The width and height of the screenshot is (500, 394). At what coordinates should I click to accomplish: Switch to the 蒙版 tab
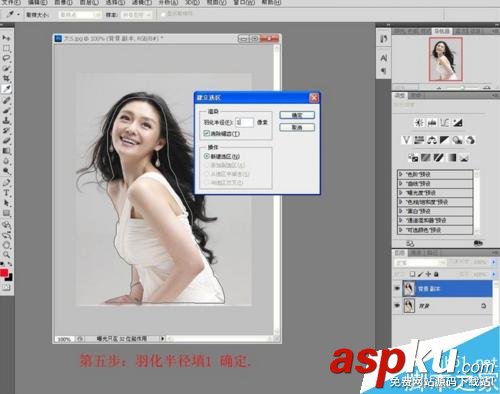(415, 95)
